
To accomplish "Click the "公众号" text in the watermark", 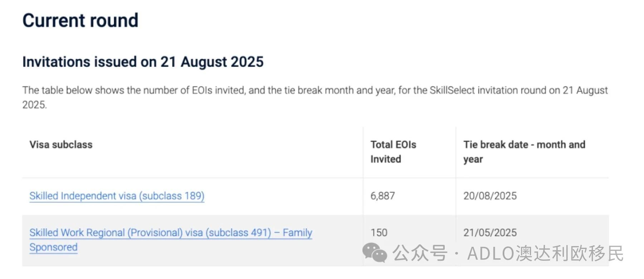I will [420, 253].
